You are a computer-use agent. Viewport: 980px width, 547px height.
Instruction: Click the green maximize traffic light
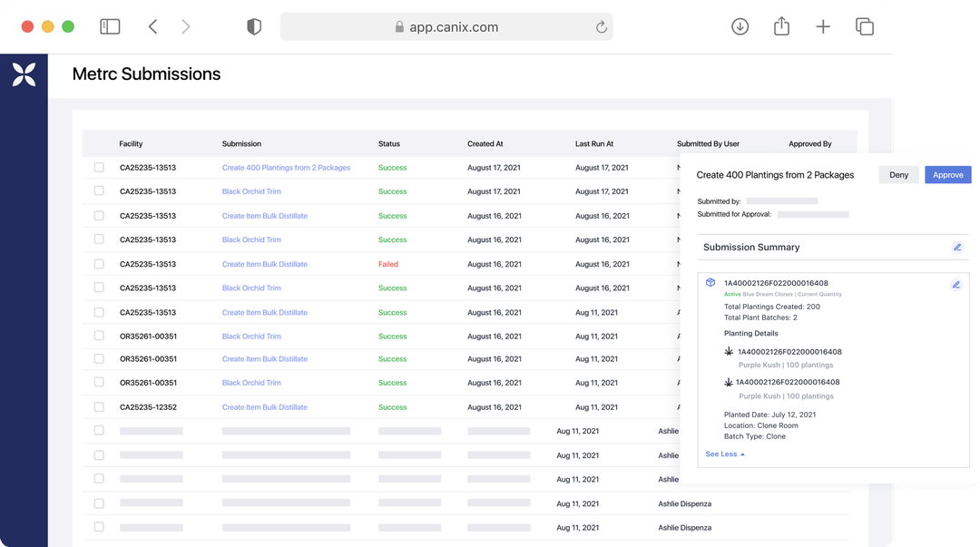pyautogui.click(x=67, y=27)
